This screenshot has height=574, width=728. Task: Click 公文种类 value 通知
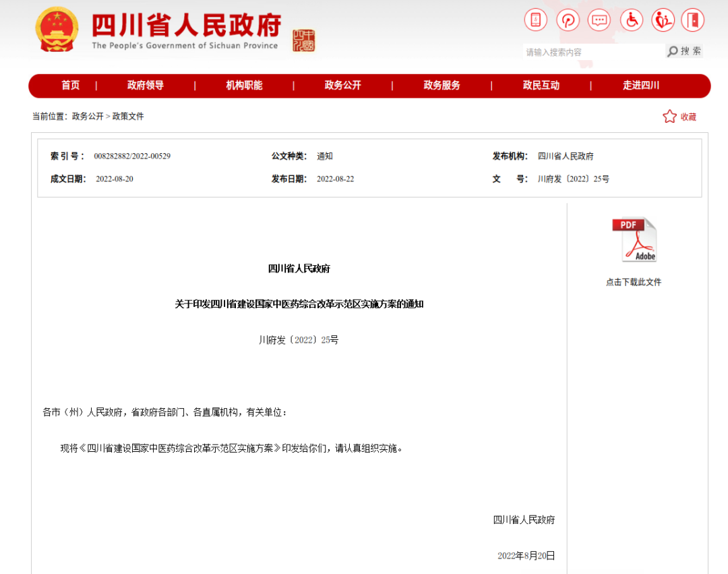(325, 156)
